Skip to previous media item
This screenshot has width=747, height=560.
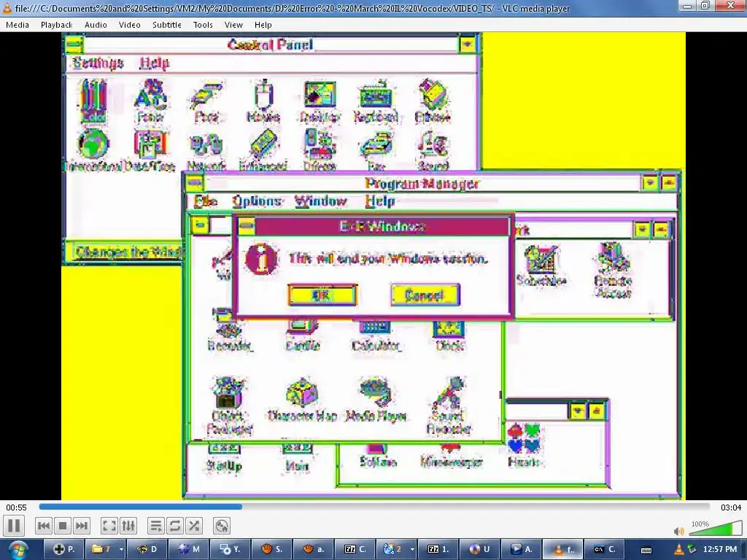pos(43,526)
